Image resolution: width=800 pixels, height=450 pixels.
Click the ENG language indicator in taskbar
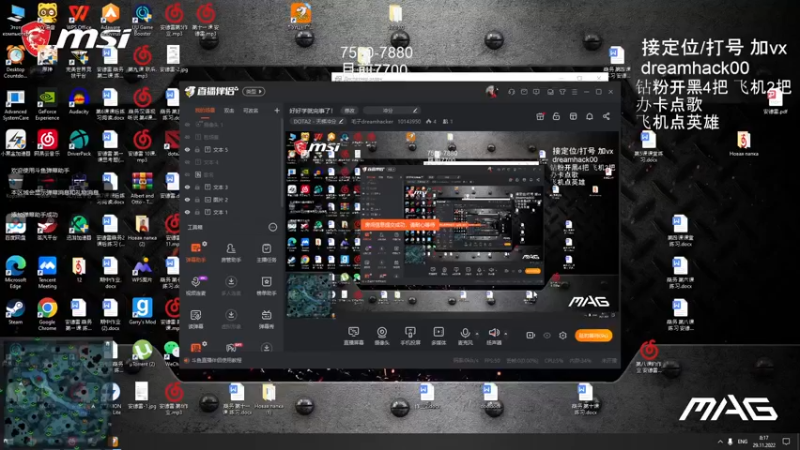pyautogui.click(x=742, y=441)
